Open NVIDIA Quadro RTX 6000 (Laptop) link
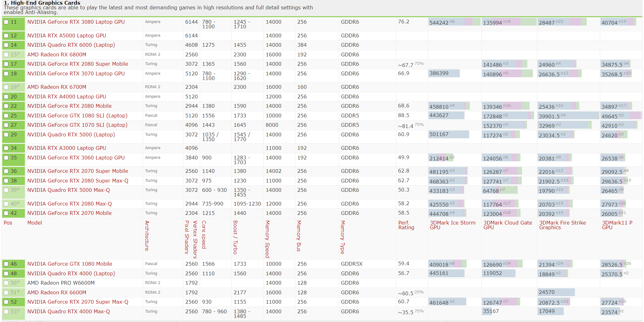644x322 pixels. [x=71, y=45]
